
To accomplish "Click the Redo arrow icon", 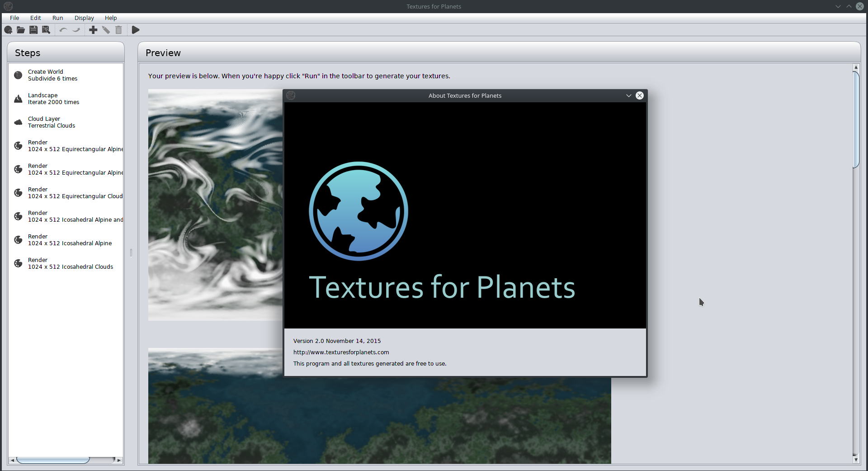I will (x=76, y=30).
